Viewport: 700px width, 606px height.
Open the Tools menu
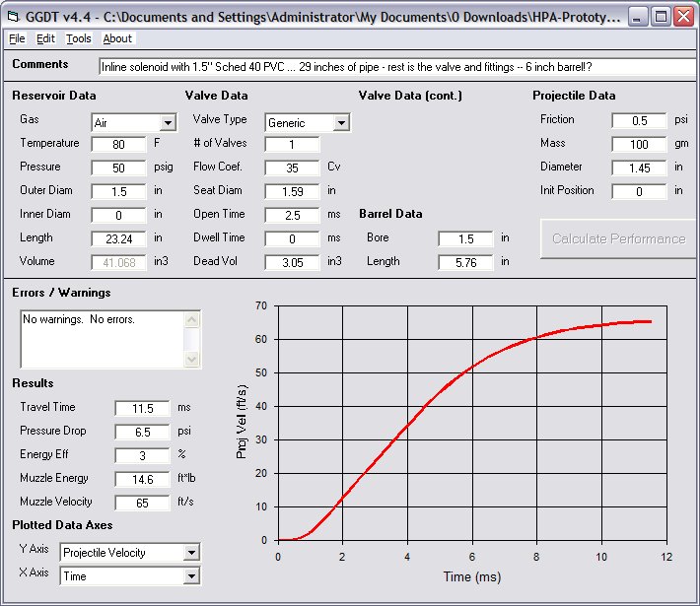78,38
